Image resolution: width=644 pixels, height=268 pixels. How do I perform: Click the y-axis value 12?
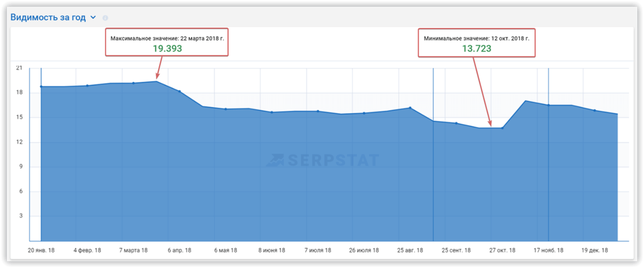click(19, 142)
